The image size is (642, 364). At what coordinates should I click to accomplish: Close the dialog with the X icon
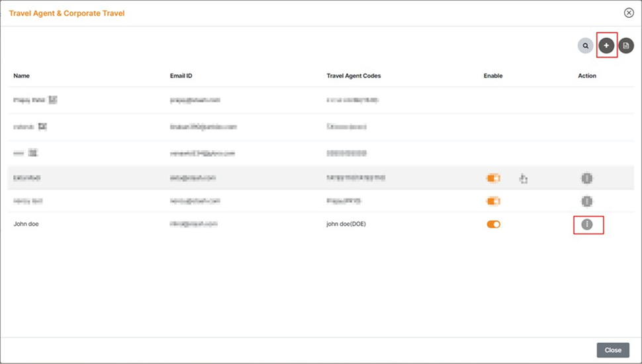click(x=629, y=13)
